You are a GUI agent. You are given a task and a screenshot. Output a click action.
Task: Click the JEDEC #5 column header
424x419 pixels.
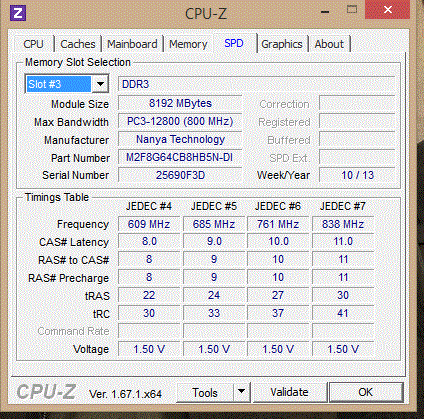pyautogui.click(x=214, y=206)
